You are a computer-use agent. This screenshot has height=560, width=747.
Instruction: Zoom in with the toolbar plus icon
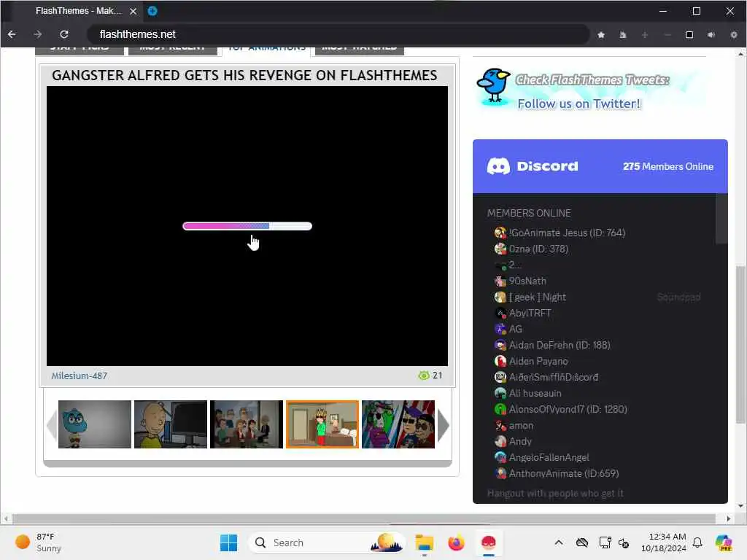[x=645, y=35]
